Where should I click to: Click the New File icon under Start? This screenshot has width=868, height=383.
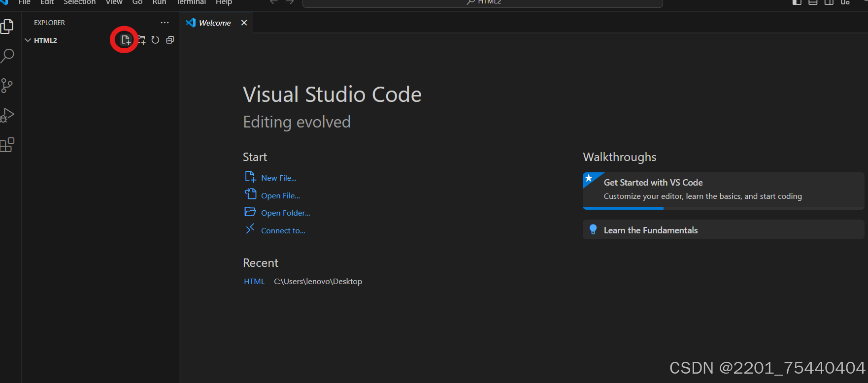[x=250, y=177]
